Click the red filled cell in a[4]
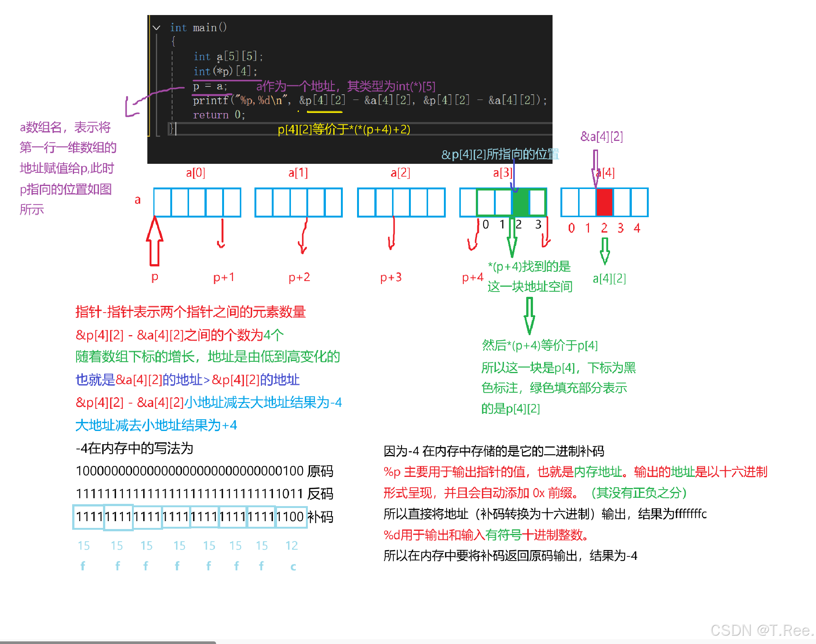816x644 pixels. (604, 202)
